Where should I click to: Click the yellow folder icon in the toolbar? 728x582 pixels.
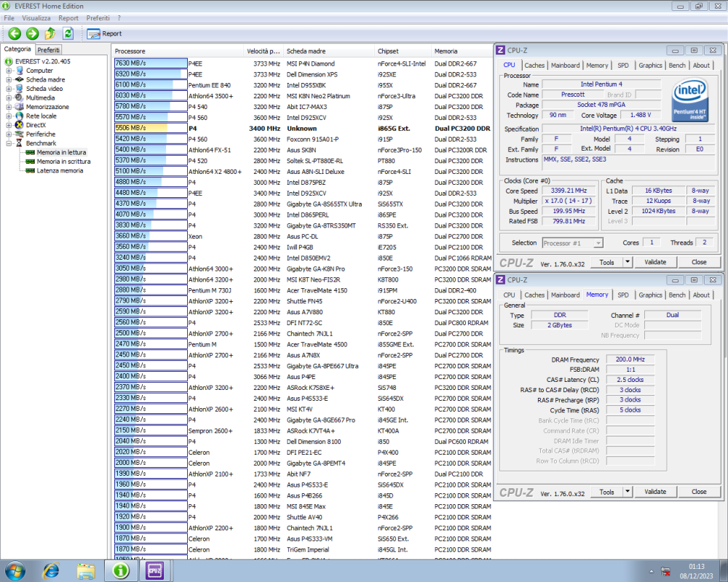[50, 33]
